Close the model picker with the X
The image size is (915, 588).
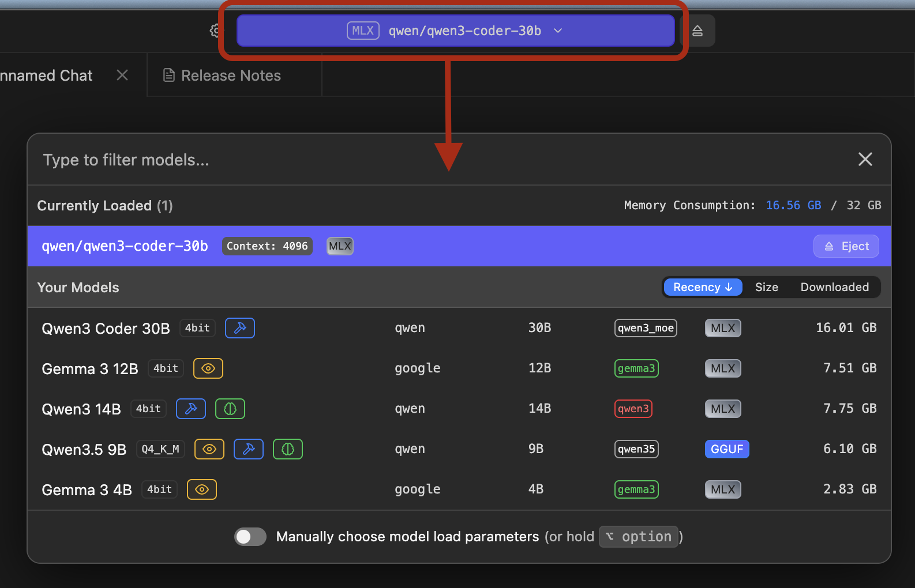coord(865,159)
